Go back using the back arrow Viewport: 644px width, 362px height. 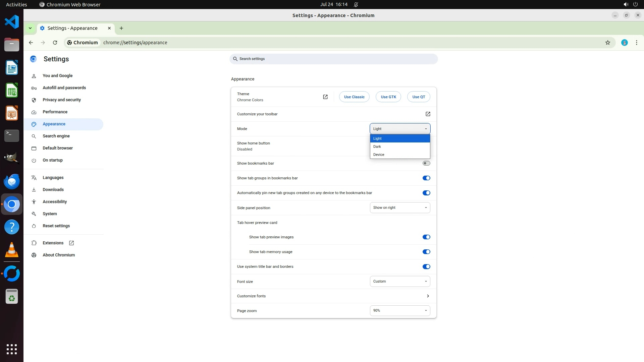click(x=31, y=43)
